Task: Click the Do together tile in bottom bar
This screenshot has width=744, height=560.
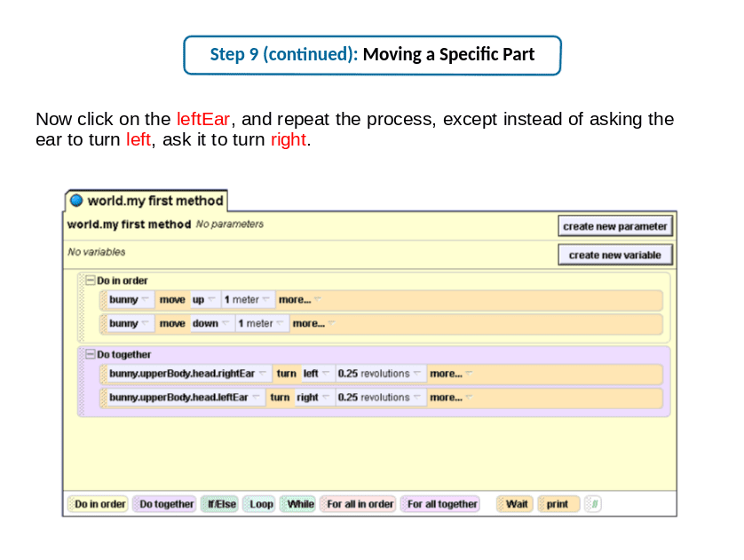Action: coord(164,504)
